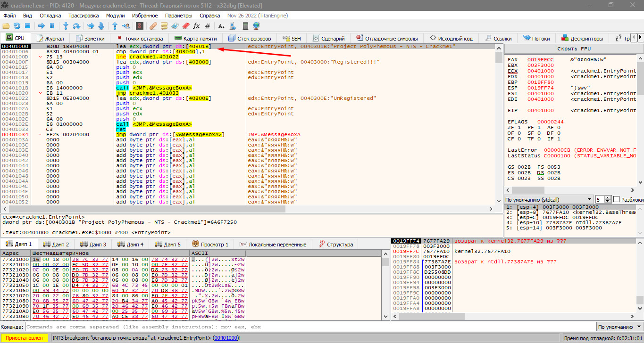Switch to the Журнал tab
644x343 pixels.
point(50,38)
